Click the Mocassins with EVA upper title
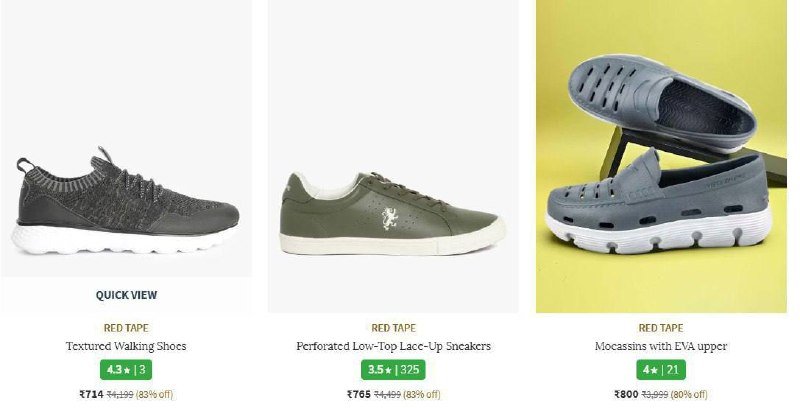Screen dimensions: 800x411 click(661, 346)
